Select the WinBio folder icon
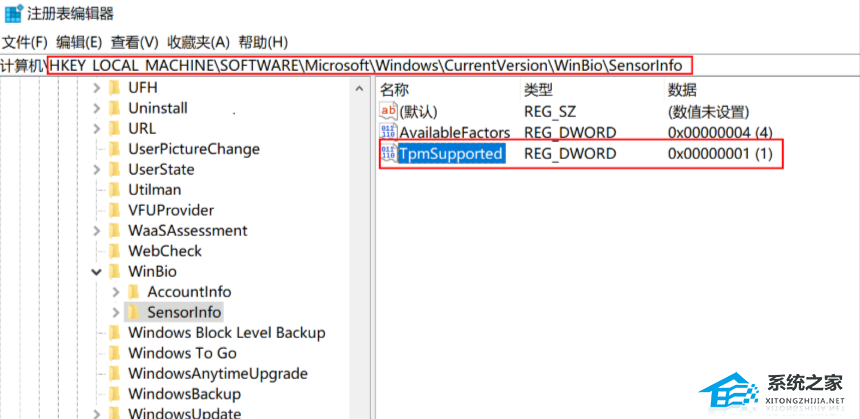 [x=114, y=271]
